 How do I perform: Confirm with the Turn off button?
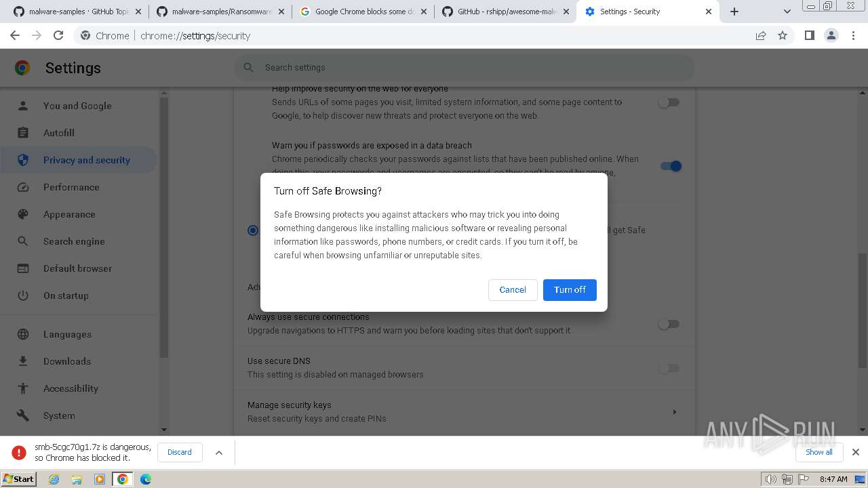click(x=570, y=290)
